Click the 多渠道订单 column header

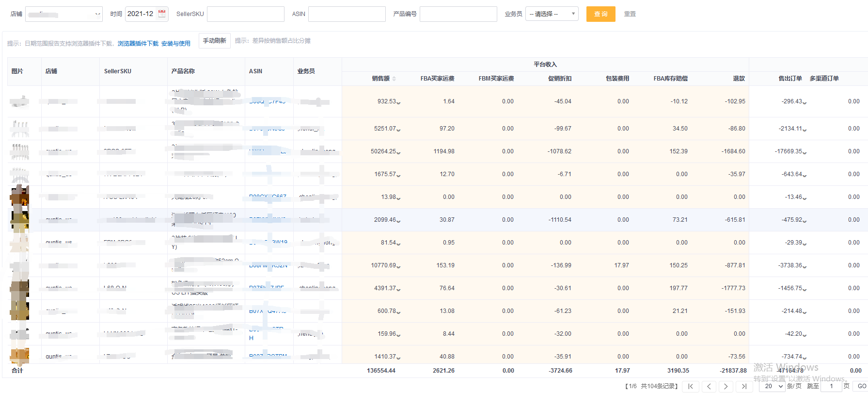(x=824, y=79)
